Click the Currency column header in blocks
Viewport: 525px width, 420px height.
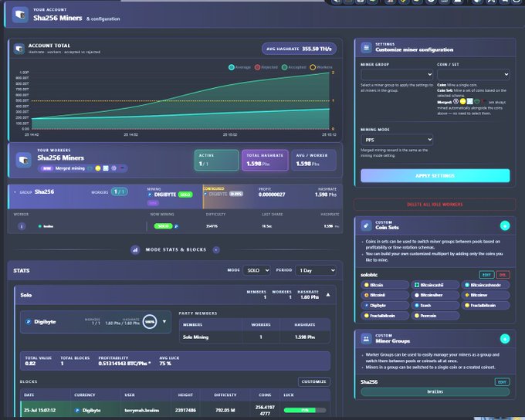(84, 395)
